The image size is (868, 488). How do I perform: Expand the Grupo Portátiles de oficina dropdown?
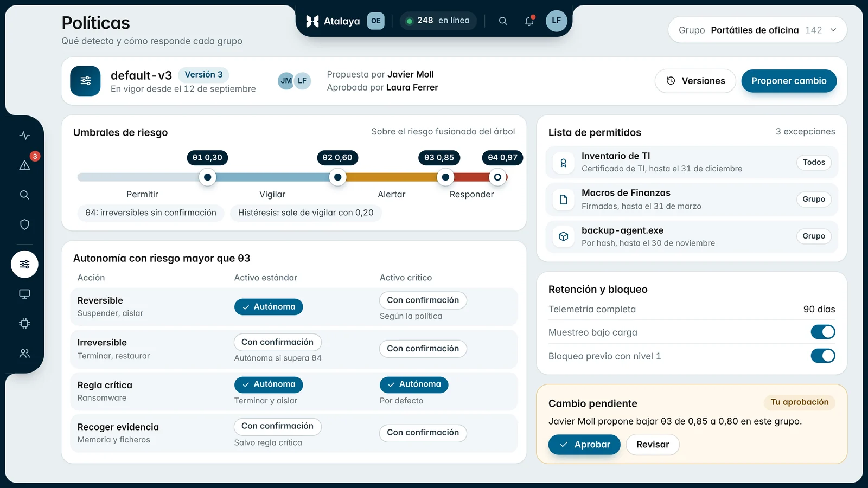[757, 30]
